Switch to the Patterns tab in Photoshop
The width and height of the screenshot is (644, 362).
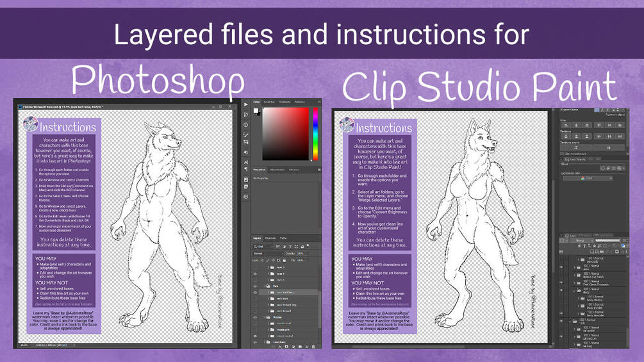pyautogui.click(x=300, y=102)
